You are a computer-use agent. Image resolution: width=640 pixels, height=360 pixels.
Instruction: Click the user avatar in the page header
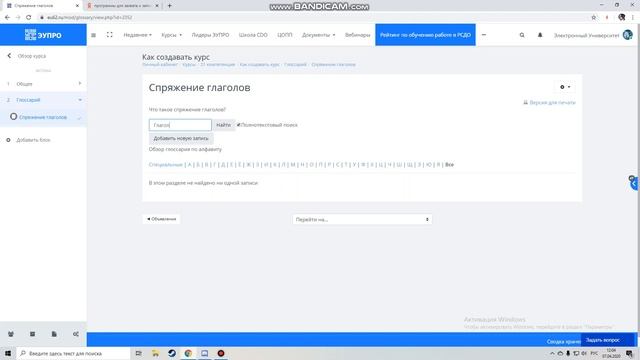[x=627, y=35]
